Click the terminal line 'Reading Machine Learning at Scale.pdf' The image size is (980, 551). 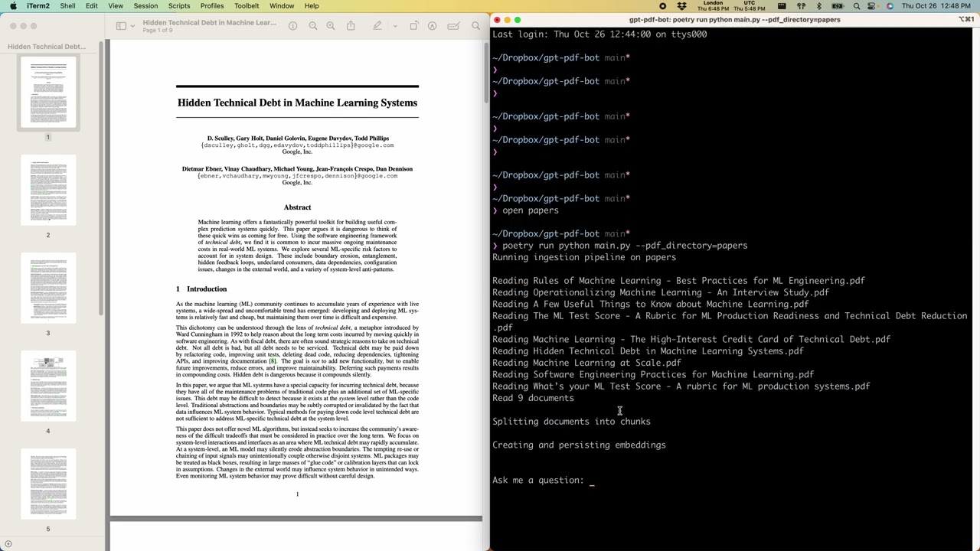coord(586,363)
